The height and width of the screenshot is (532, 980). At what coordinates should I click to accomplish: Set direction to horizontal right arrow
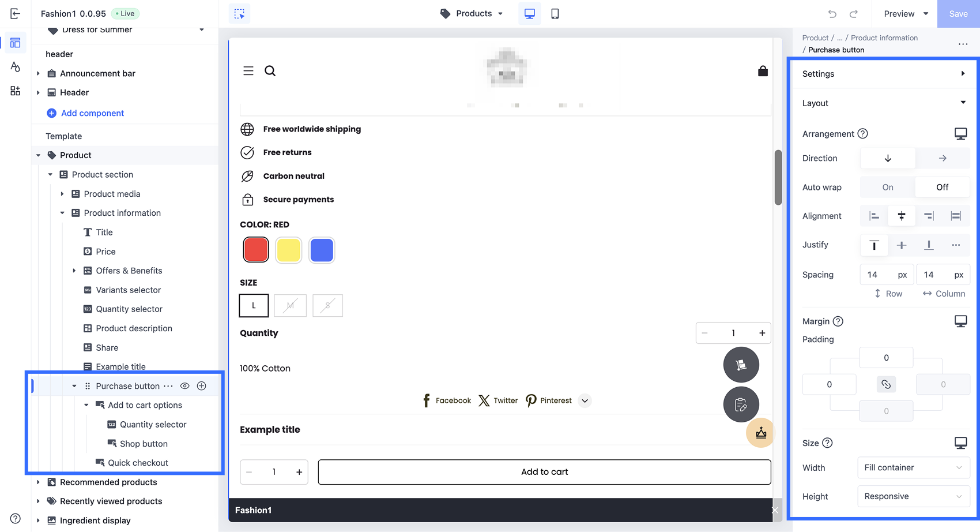943,158
